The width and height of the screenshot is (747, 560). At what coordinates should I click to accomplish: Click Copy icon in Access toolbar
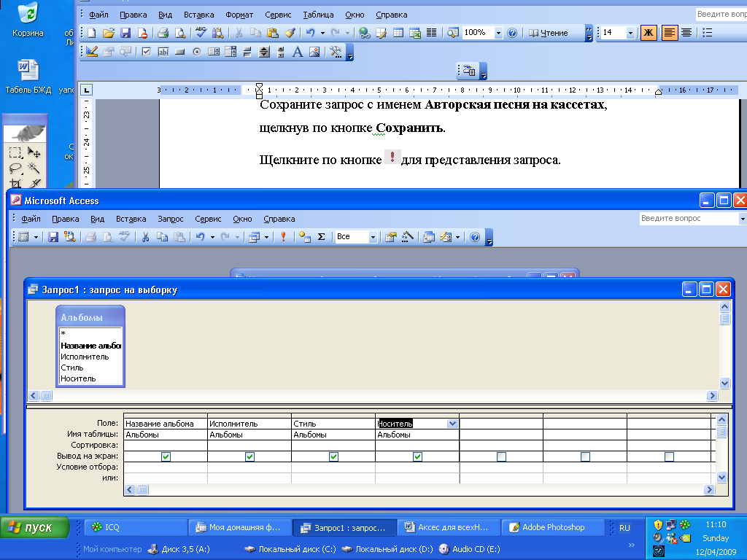coord(163,237)
